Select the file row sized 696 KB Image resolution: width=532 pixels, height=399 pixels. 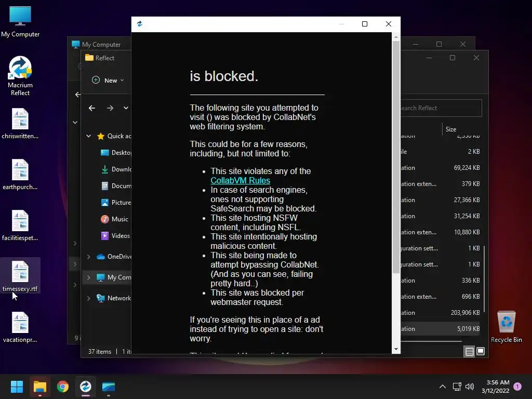click(x=441, y=297)
